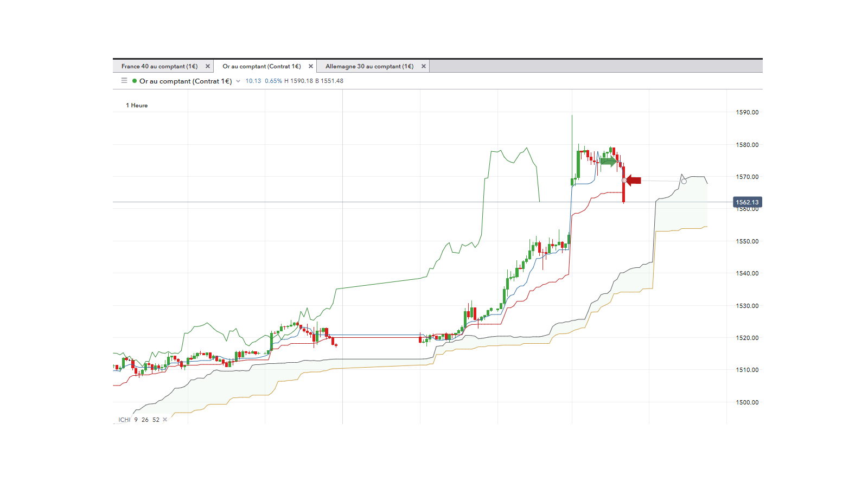Click the 1570.00 price axis label
Viewport: 868px width, 488px height.
tap(747, 177)
